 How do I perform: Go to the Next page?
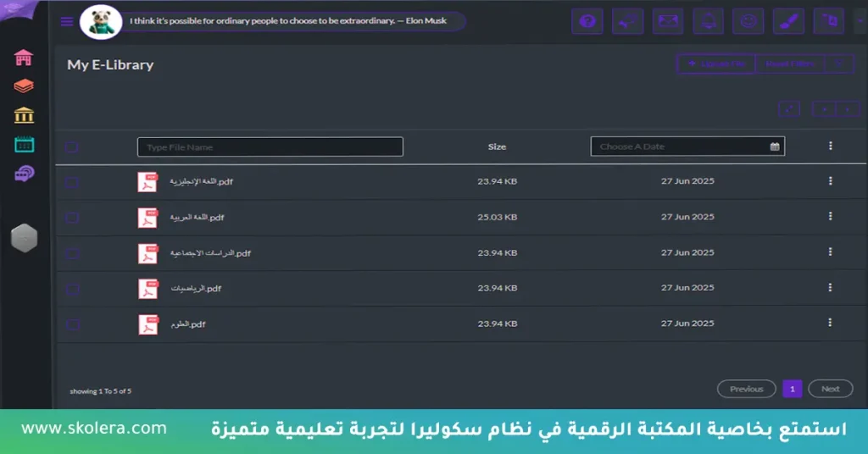pos(831,389)
